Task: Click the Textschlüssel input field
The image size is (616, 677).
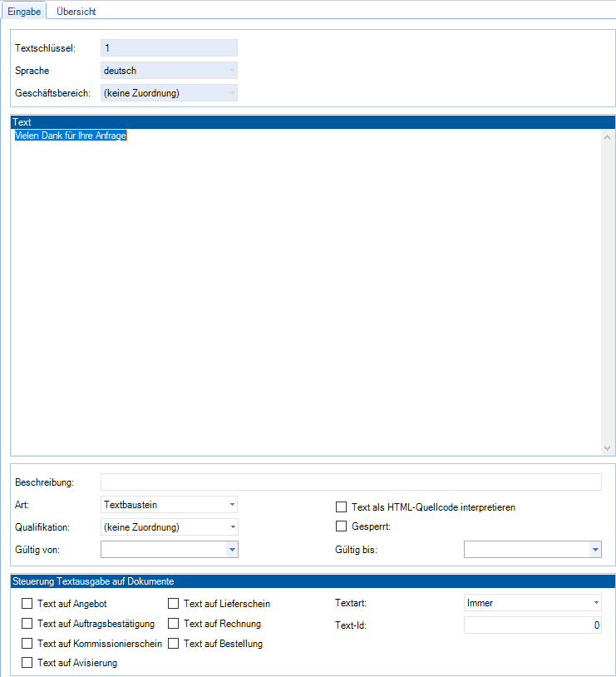Action: (168, 48)
